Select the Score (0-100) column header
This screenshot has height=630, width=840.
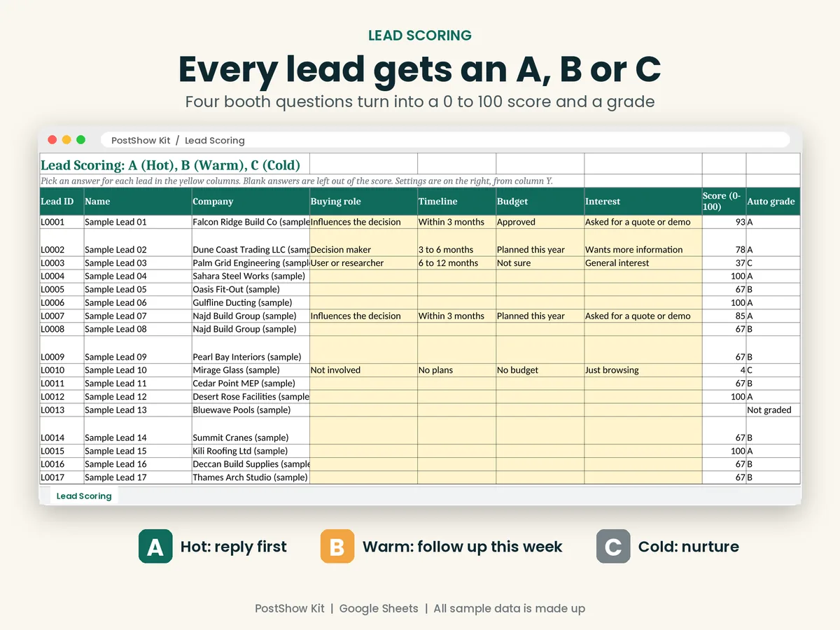point(724,201)
